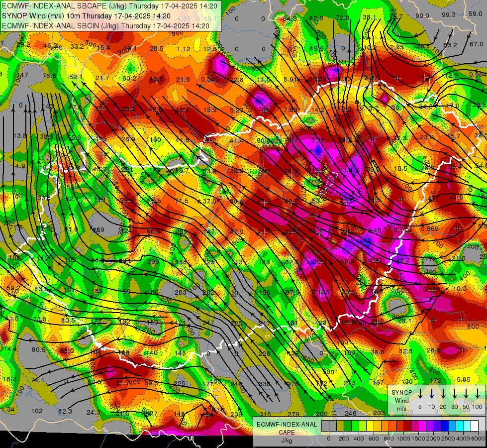Click the map value '76.6'

click(49, 76)
